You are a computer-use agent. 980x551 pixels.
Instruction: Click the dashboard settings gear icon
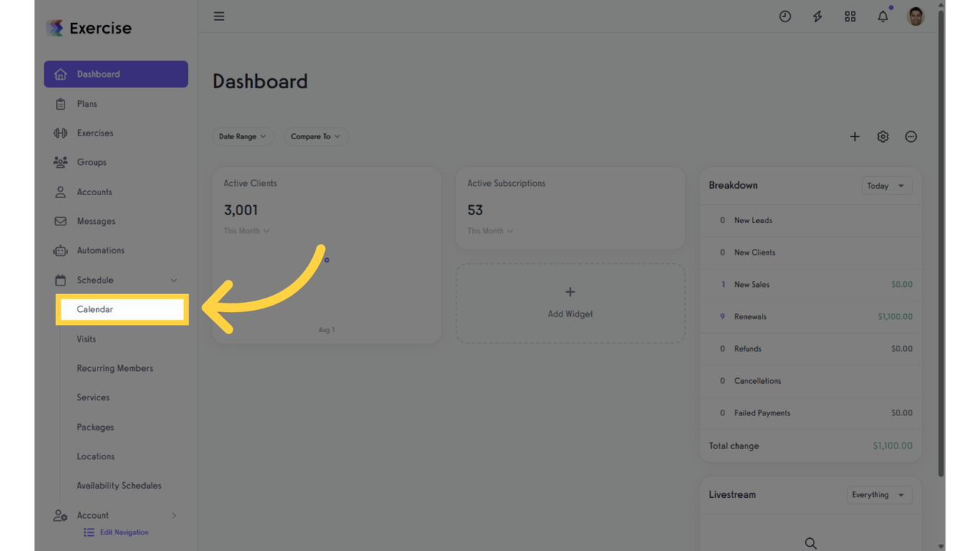tap(882, 136)
